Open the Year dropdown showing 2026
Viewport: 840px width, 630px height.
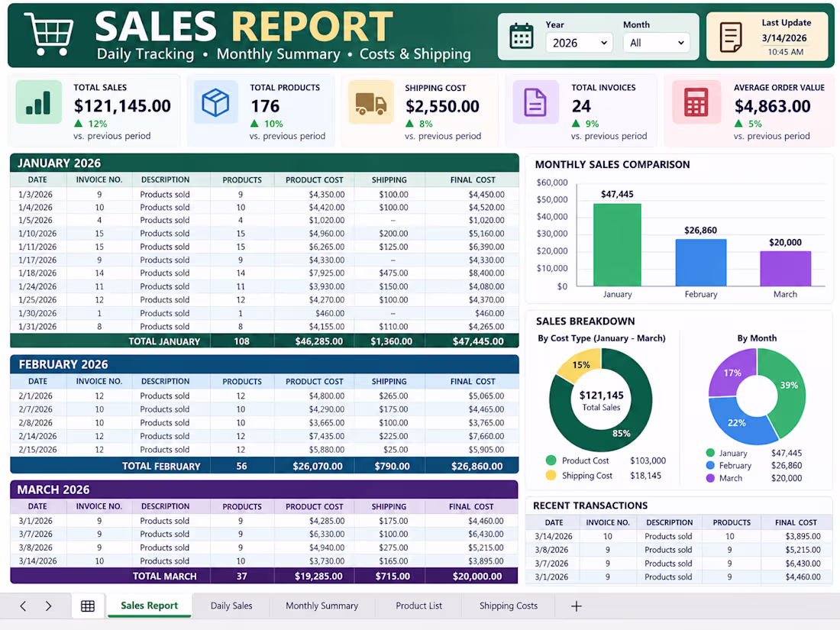tap(579, 43)
